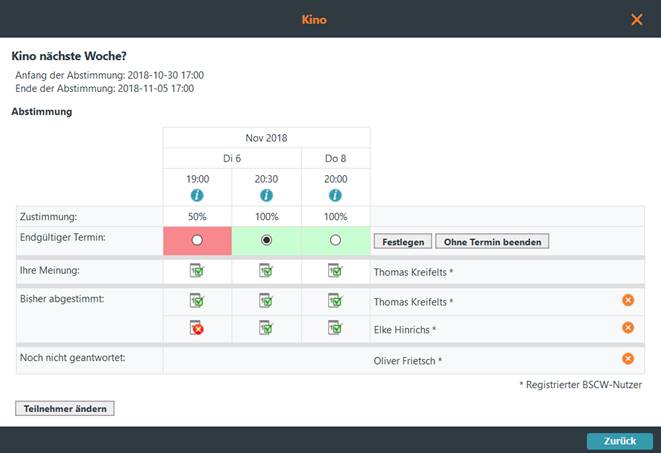Remove Thomas Kreifelts from voted participants
Viewport: 661px width, 453px height.
pos(628,300)
